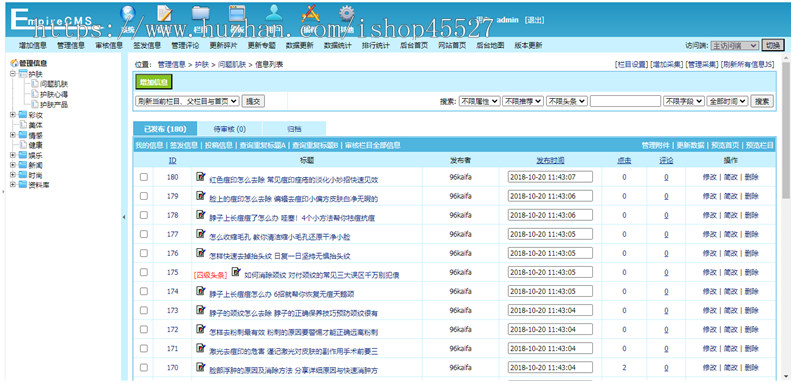
Task: Expand the 娱乐 tree node
Action: [x=12, y=155]
